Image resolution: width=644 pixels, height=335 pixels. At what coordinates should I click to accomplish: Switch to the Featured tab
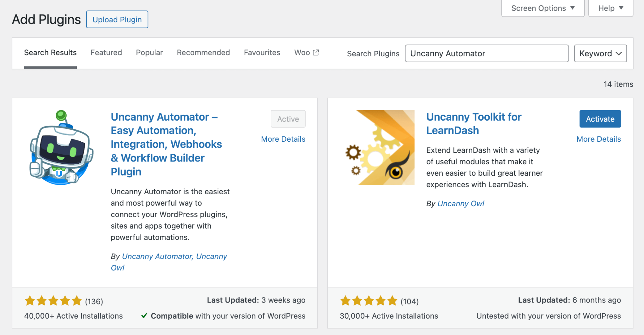pos(106,53)
